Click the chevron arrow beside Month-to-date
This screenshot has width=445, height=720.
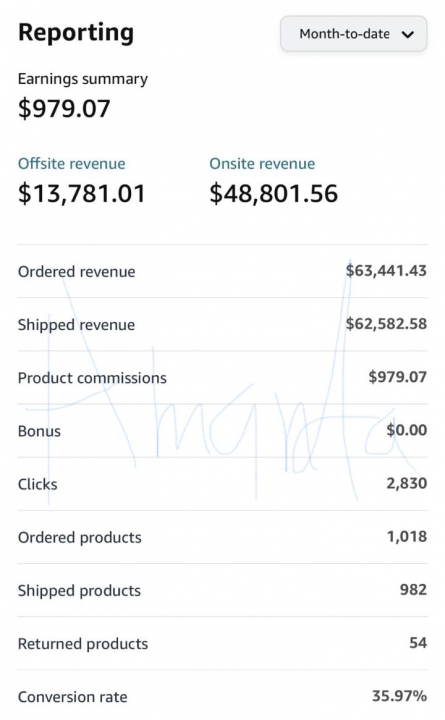click(408, 34)
